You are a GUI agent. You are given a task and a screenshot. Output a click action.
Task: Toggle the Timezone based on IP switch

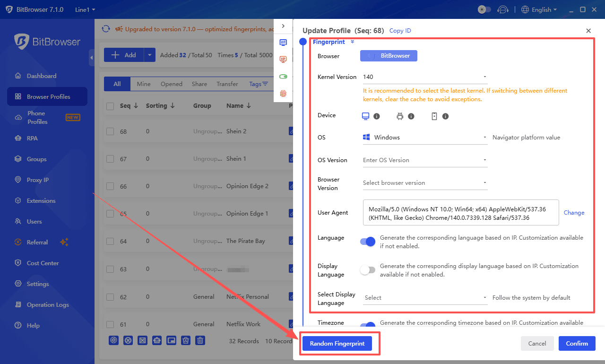click(x=368, y=325)
